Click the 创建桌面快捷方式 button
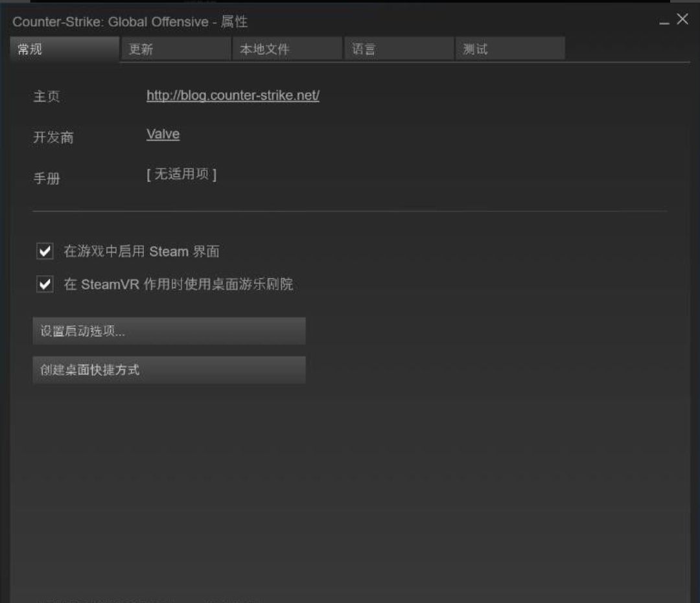Image resolution: width=700 pixels, height=603 pixels. point(169,370)
